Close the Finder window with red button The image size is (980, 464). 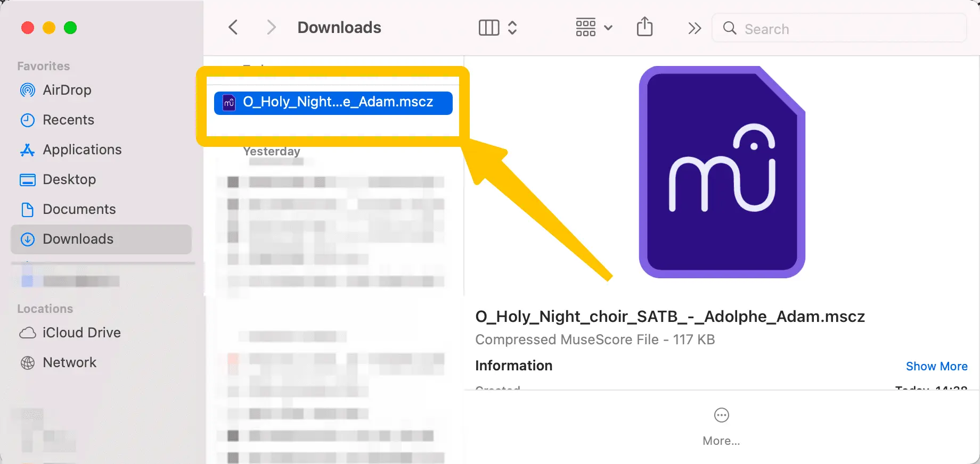click(x=28, y=28)
